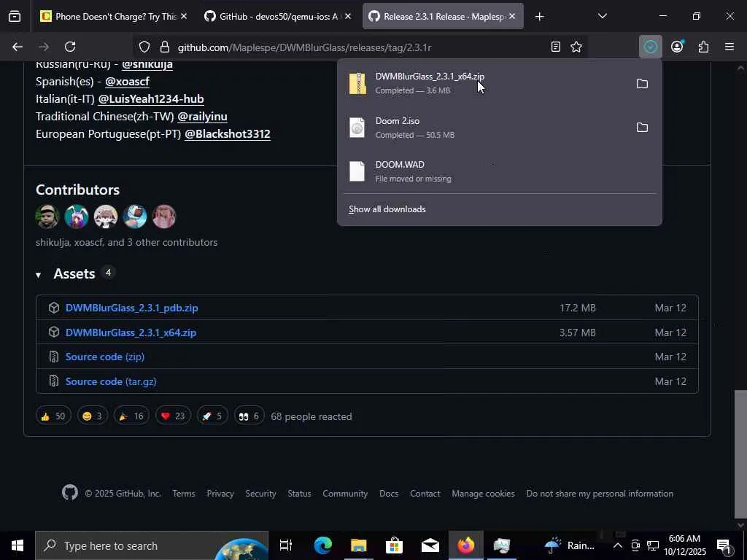Toggle heart reaction with 23
The width and height of the screenshot is (747, 560).
click(x=173, y=416)
